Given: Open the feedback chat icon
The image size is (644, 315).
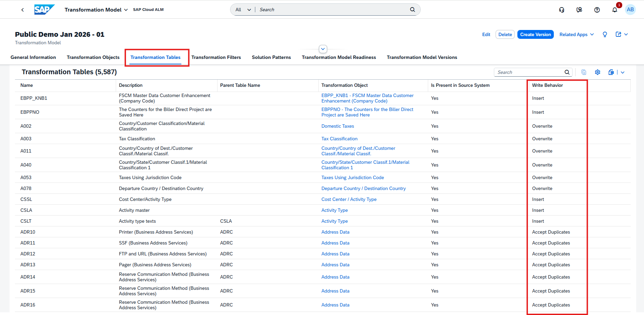Looking at the screenshot, I should click(x=579, y=10).
